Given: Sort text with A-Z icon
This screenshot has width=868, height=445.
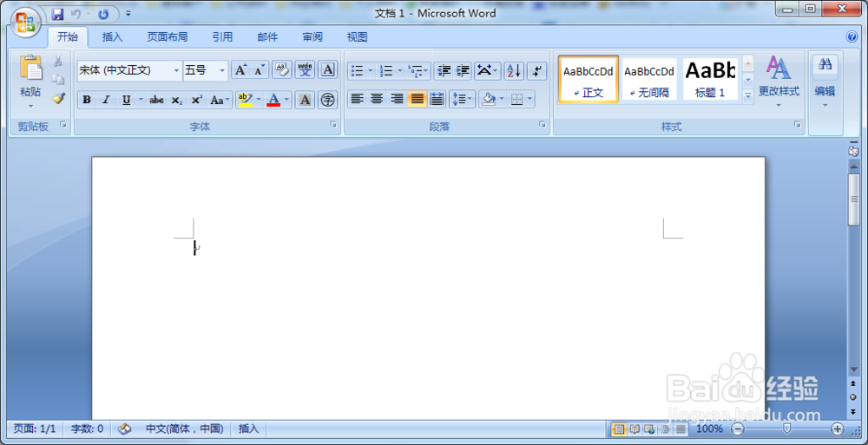Looking at the screenshot, I should (x=514, y=70).
